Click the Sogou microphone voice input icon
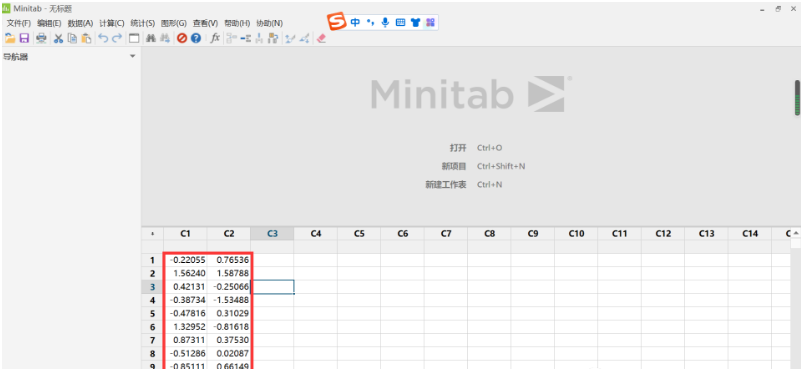 (x=385, y=22)
